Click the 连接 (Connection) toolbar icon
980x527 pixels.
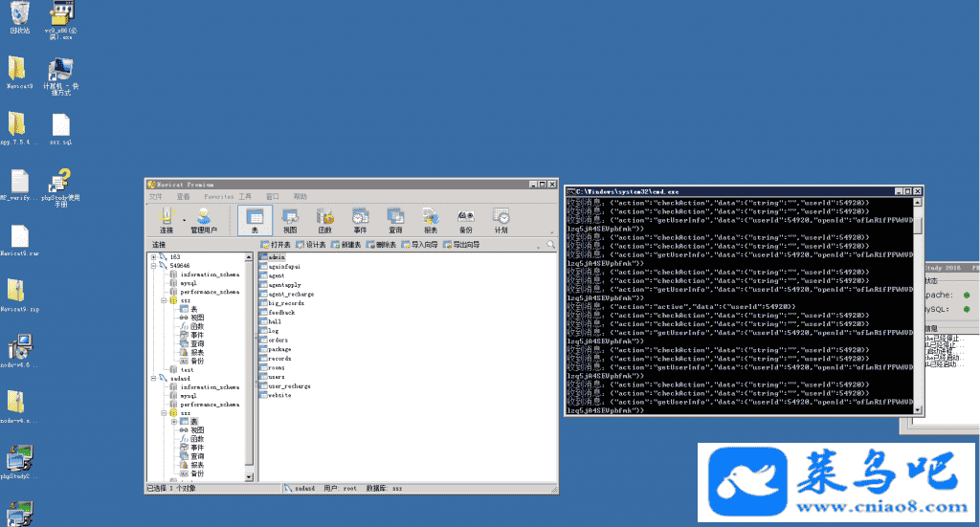(x=167, y=219)
